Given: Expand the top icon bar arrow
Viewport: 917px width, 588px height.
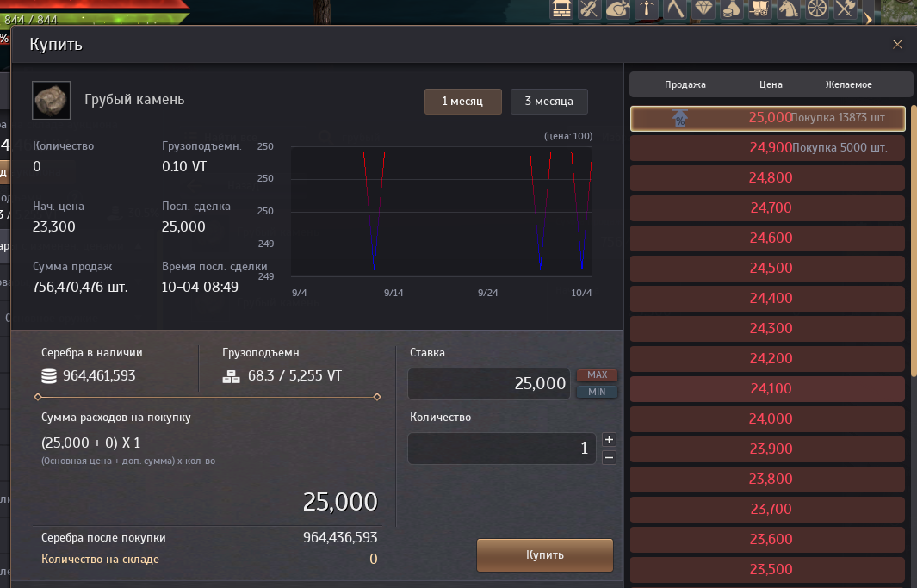Looking at the screenshot, I should coord(868,17).
